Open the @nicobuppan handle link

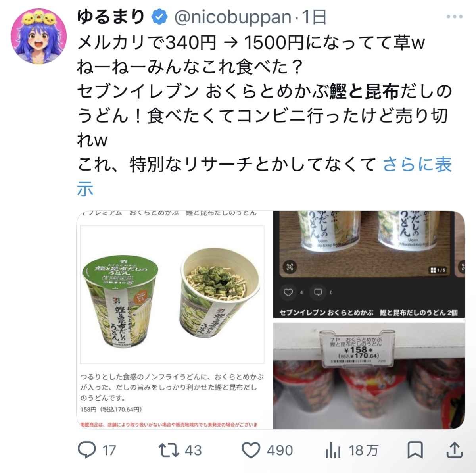pos(233,17)
